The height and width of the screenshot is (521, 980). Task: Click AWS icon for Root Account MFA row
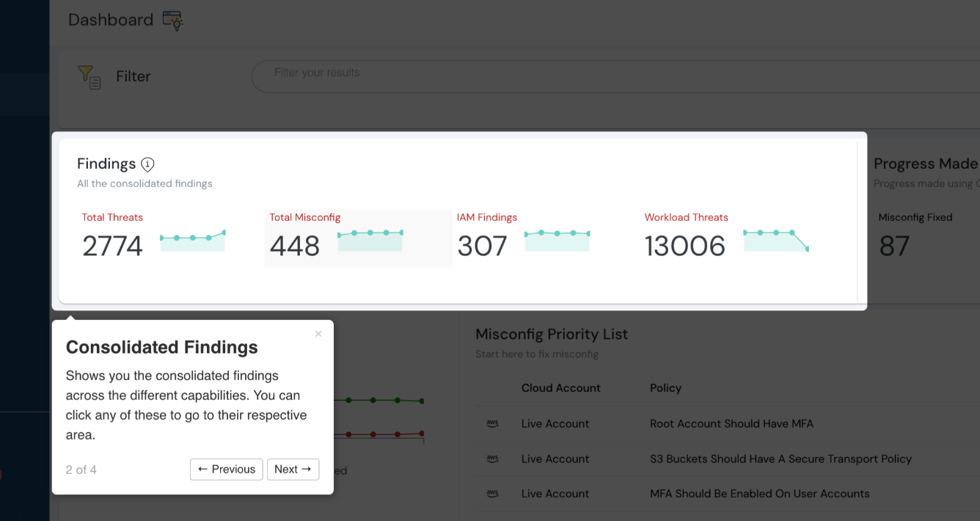point(492,423)
